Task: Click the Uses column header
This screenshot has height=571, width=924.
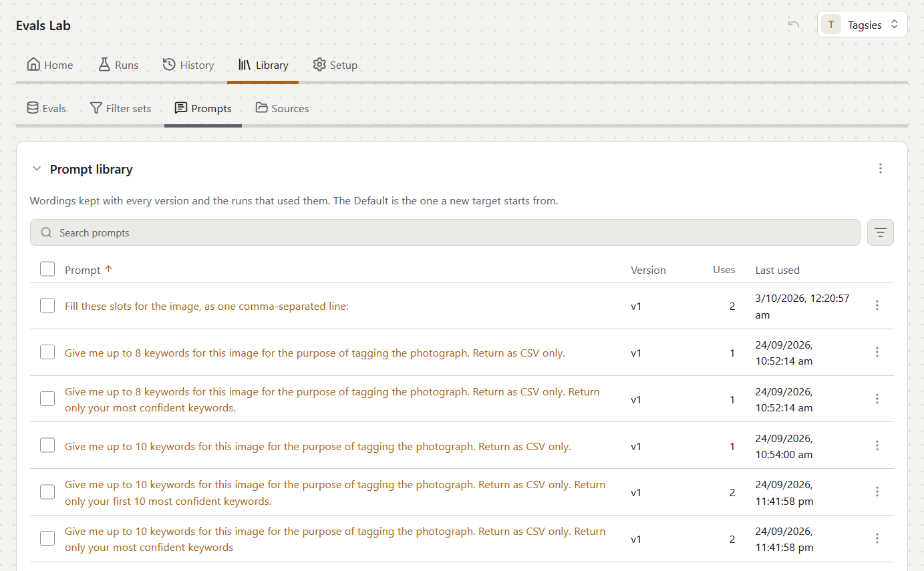Action: click(x=724, y=269)
